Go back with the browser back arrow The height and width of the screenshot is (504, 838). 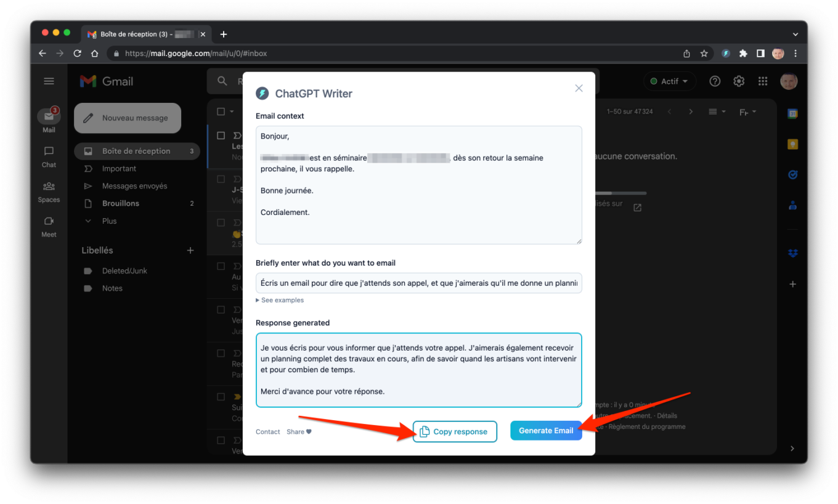(43, 54)
